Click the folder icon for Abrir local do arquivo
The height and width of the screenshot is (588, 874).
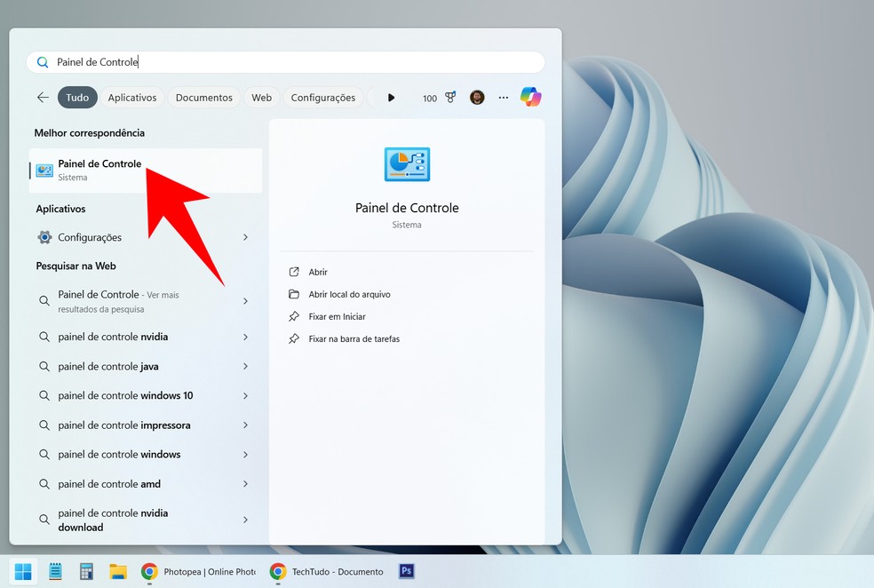pyautogui.click(x=294, y=294)
